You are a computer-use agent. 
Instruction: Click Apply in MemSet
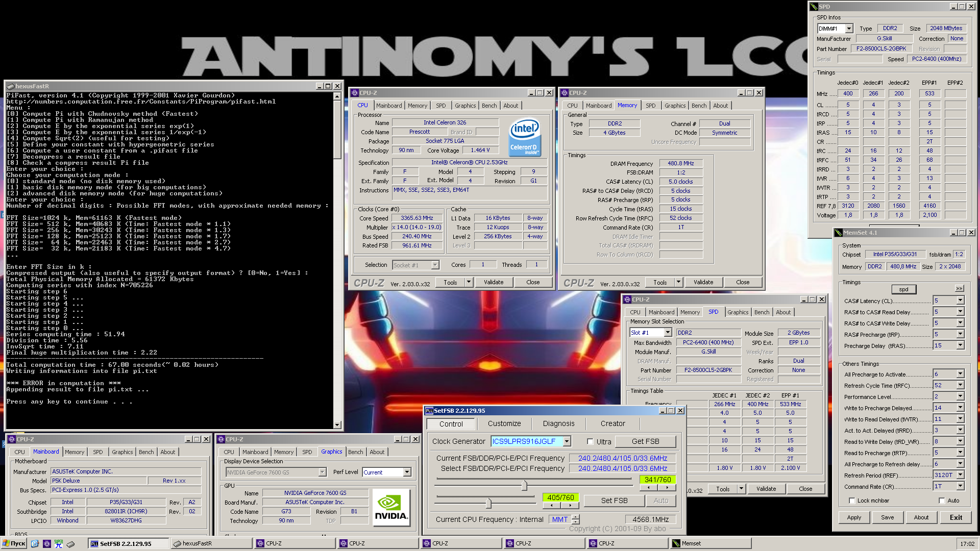tap(854, 518)
